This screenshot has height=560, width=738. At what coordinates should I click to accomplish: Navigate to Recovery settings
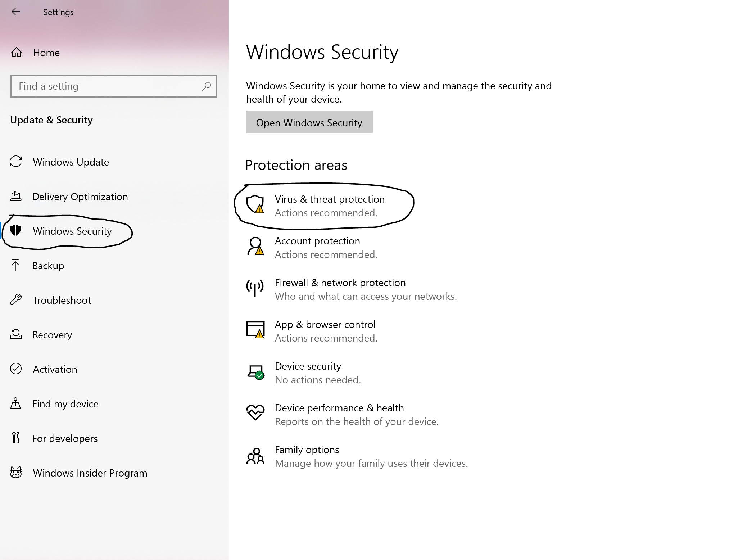[x=52, y=335]
